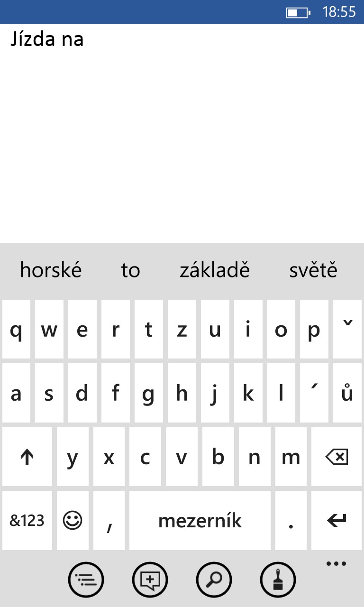364x607 pixels.
Task: Choose the suggestion "horské"
Action: (51, 270)
